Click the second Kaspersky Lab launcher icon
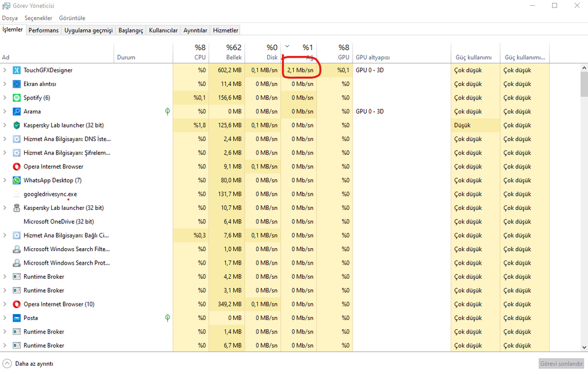The width and height of the screenshot is (588, 374). point(16,208)
